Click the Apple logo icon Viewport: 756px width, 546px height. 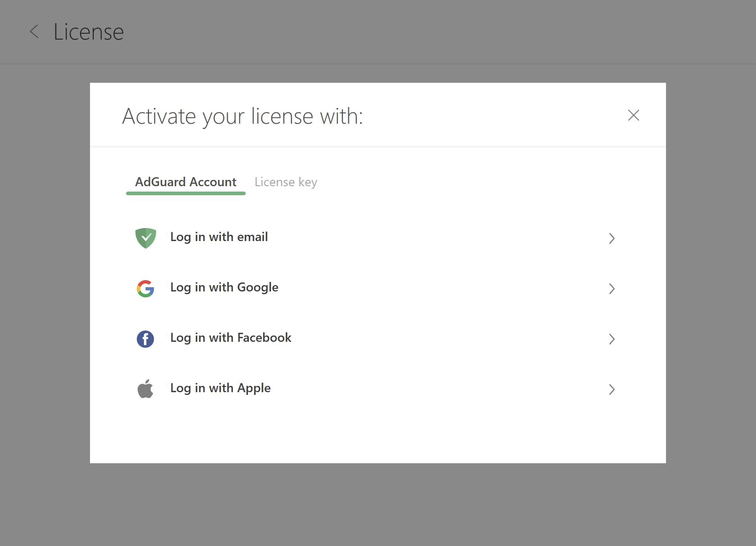point(145,389)
